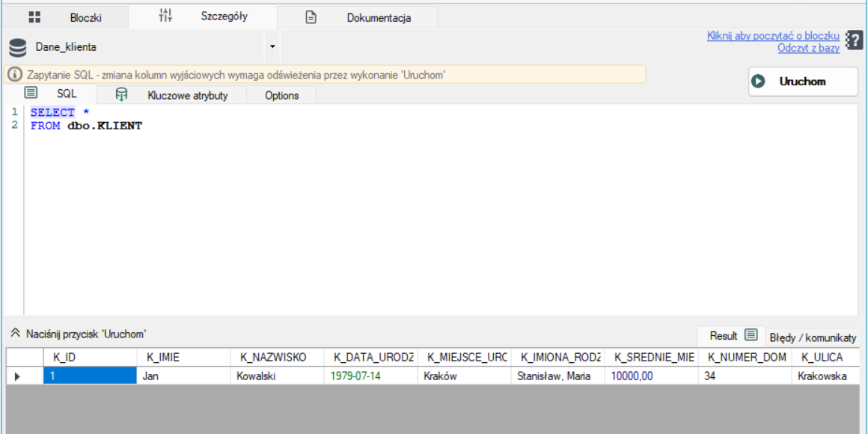Open the block help question mark icon
Viewport: 868px width, 434px height.
pyautogui.click(x=855, y=41)
